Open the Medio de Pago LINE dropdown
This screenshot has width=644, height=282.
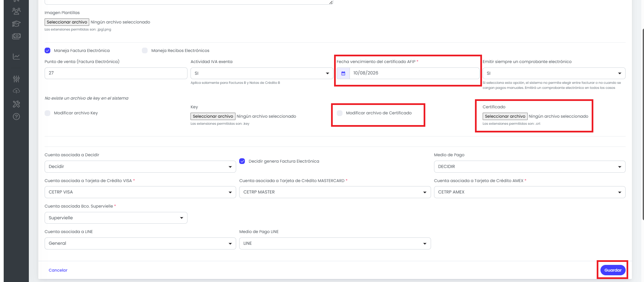(x=335, y=243)
